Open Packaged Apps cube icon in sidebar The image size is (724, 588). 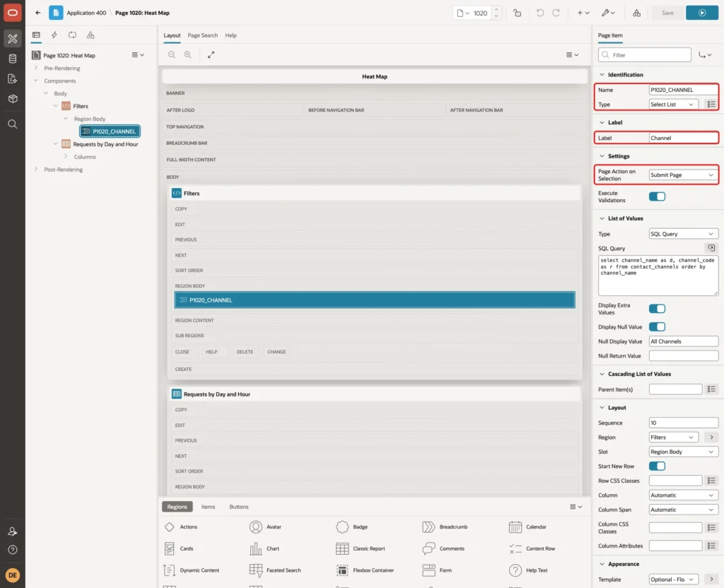tap(13, 98)
